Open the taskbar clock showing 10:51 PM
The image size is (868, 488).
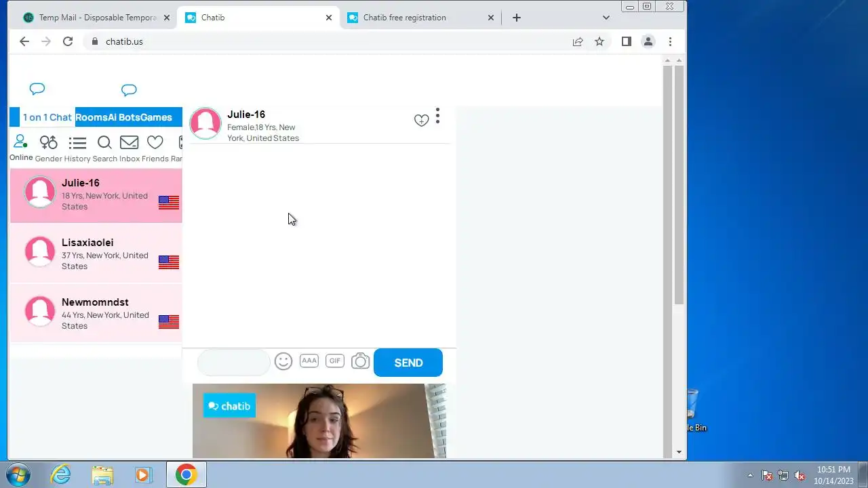(833, 474)
